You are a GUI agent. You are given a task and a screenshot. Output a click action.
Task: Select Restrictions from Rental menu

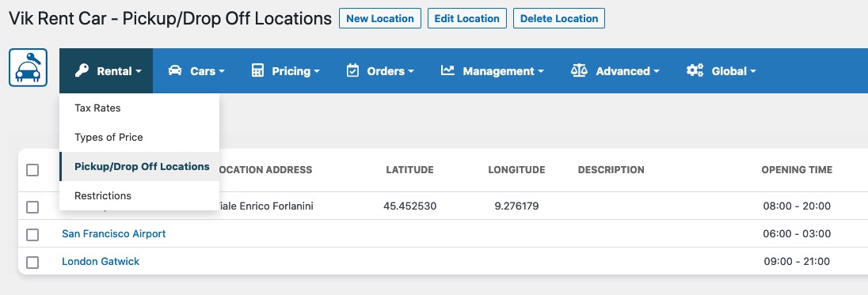click(x=139, y=196)
